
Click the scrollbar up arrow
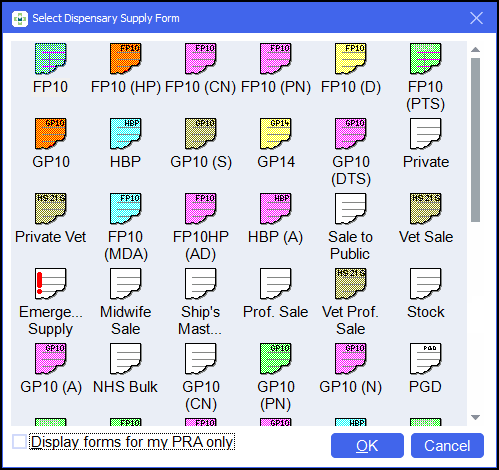click(x=475, y=50)
